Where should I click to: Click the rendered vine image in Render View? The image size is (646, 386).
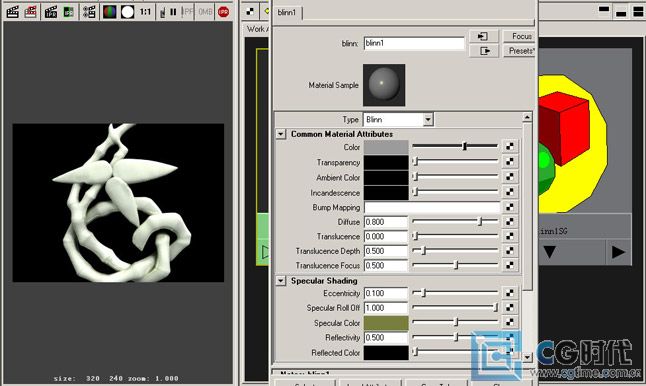pos(118,203)
